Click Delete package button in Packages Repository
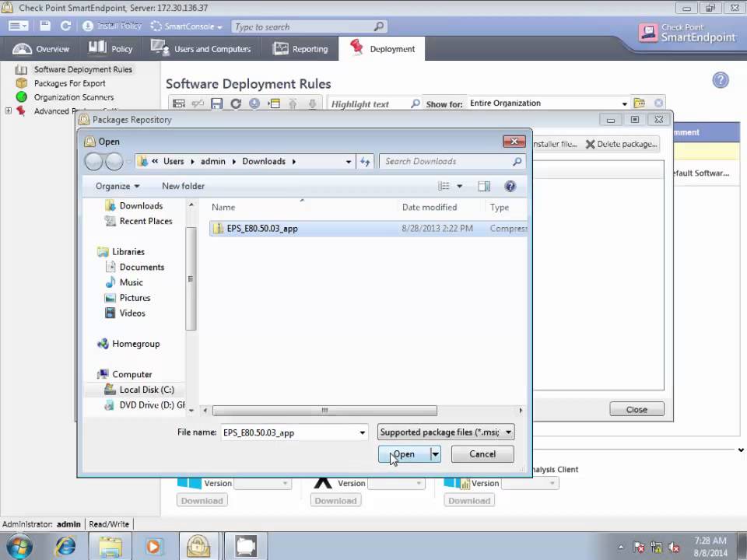The image size is (747, 560). click(x=622, y=145)
